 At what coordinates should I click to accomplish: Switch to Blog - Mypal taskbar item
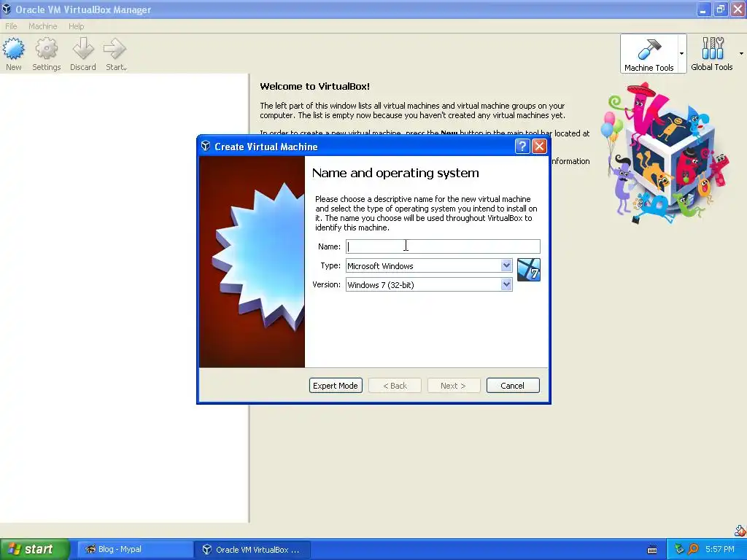tap(135, 550)
